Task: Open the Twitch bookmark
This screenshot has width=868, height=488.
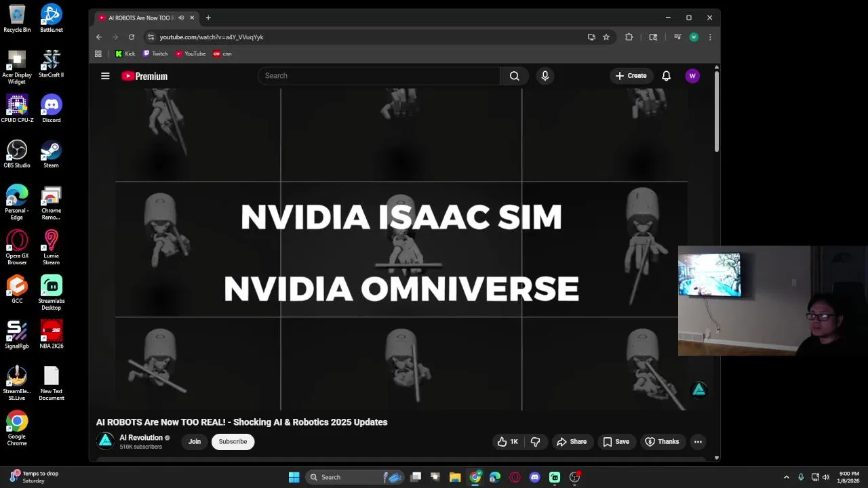Action: (155, 54)
